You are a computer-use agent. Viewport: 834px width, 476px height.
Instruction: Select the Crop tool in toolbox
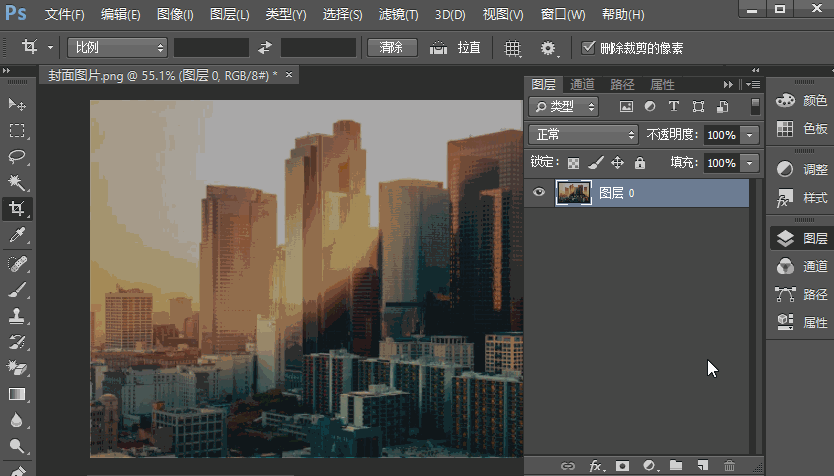coord(17,208)
